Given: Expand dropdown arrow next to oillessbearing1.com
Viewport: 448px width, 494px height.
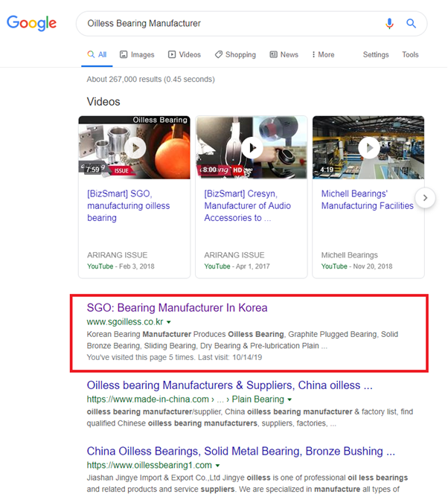Looking at the screenshot, I should click(x=217, y=465).
